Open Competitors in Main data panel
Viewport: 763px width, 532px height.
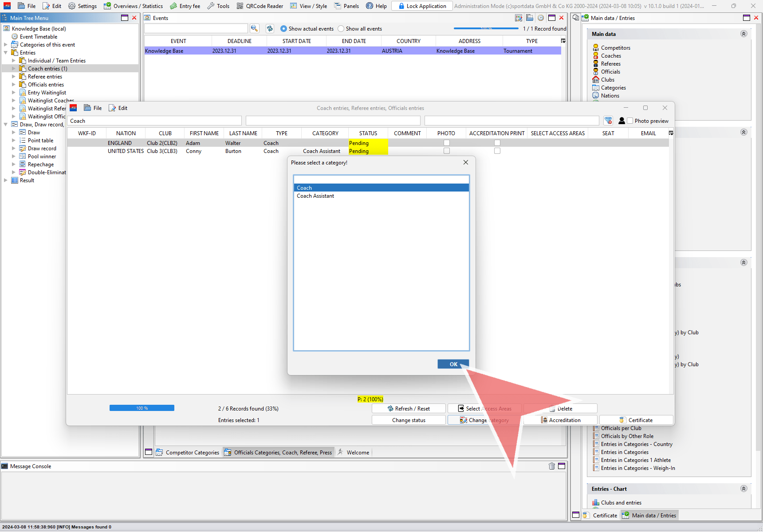tap(615, 48)
